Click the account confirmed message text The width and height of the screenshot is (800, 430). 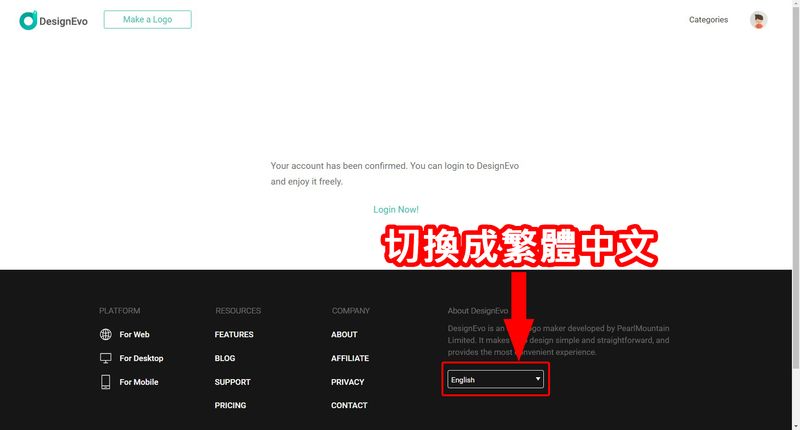[x=394, y=173]
